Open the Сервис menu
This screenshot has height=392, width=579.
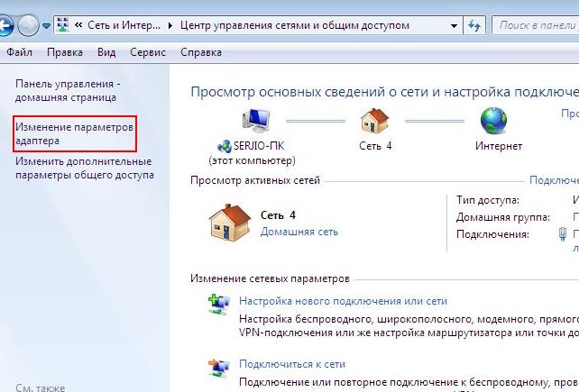click(x=147, y=52)
